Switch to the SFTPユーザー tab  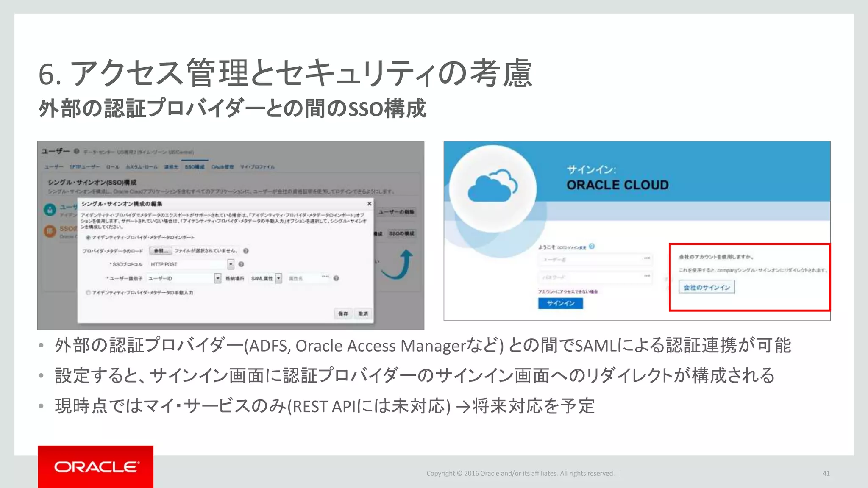coord(85,167)
